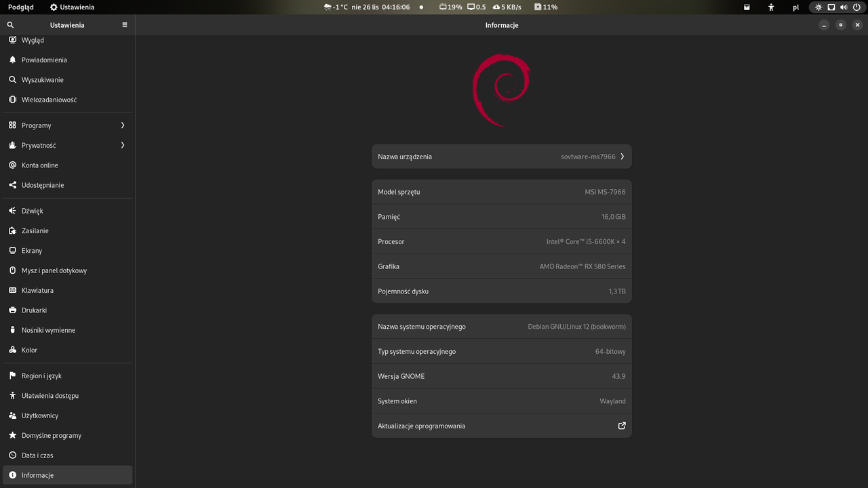The width and height of the screenshot is (868, 488).
Task: Click the Wygląd sidebar icon
Action: [x=12, y=40]
